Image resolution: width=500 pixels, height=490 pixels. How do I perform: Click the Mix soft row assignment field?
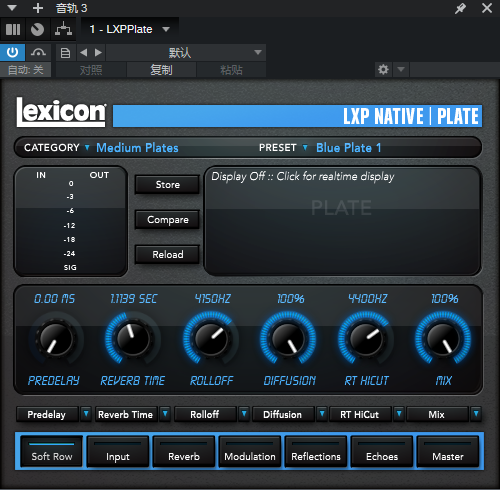[x=437, y=414]
